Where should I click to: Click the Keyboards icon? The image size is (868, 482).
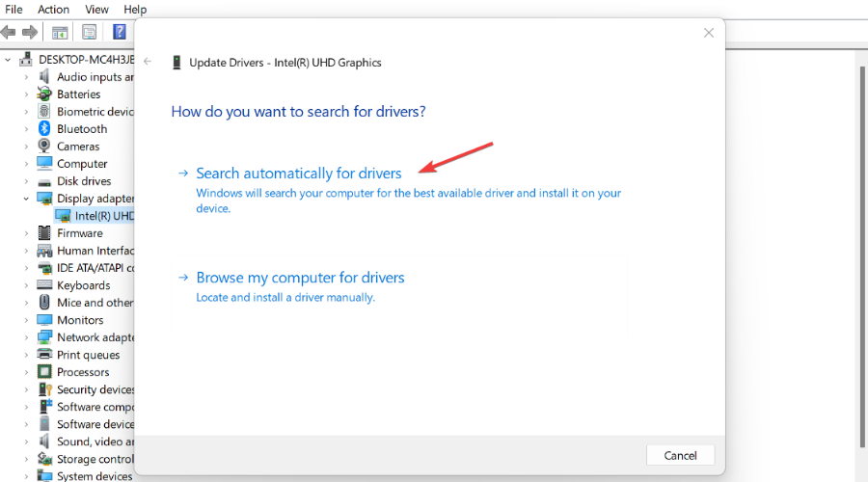coord(44,285)
